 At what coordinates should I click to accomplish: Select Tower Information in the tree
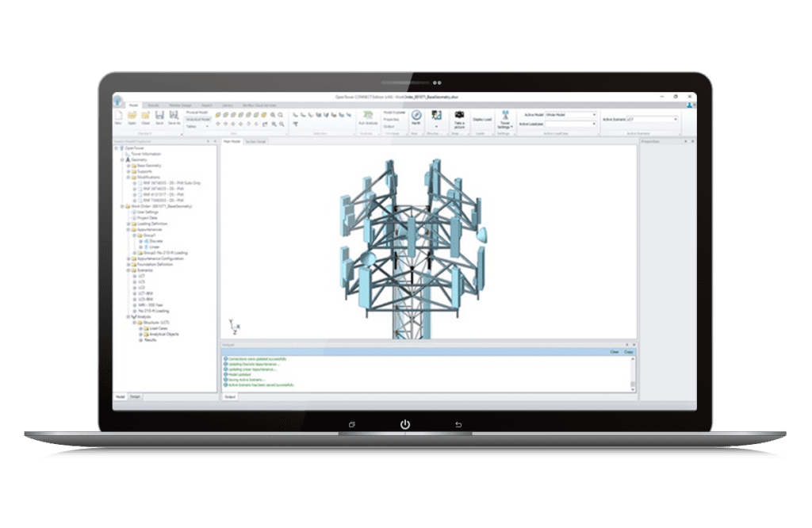(x=146, y=154)
